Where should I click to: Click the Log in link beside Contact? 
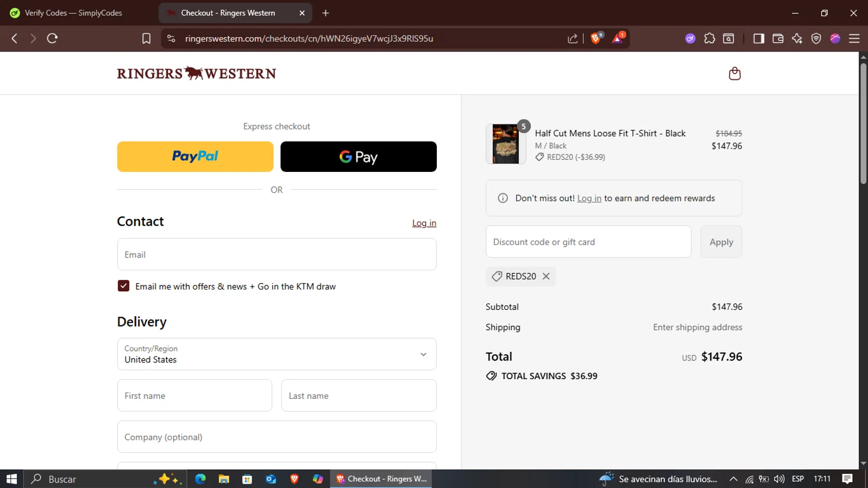click(x=424, y=223)
